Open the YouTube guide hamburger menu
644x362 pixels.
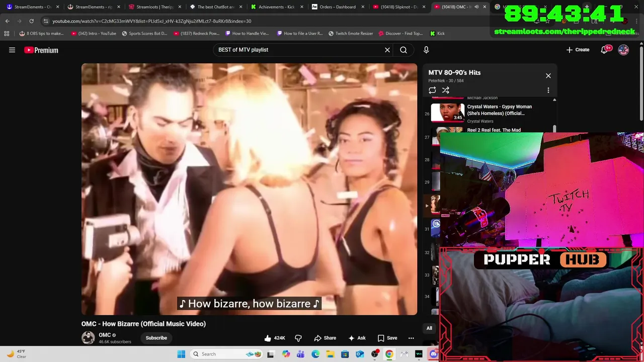(12, 50)
